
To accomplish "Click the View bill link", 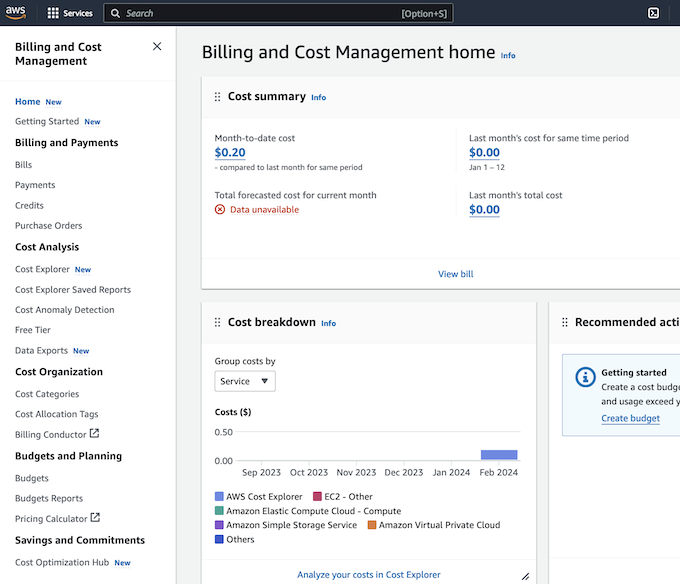I will [455, 274].
